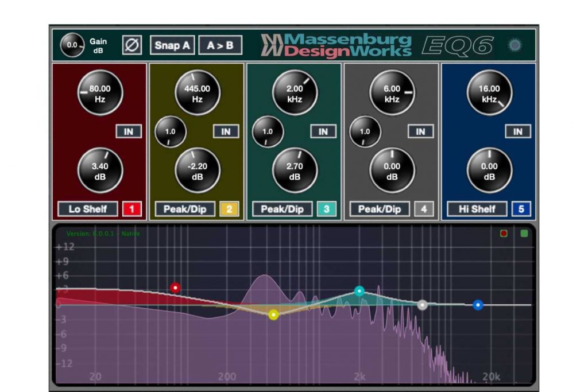Select the red band 1 node on graph

(175, 288)
